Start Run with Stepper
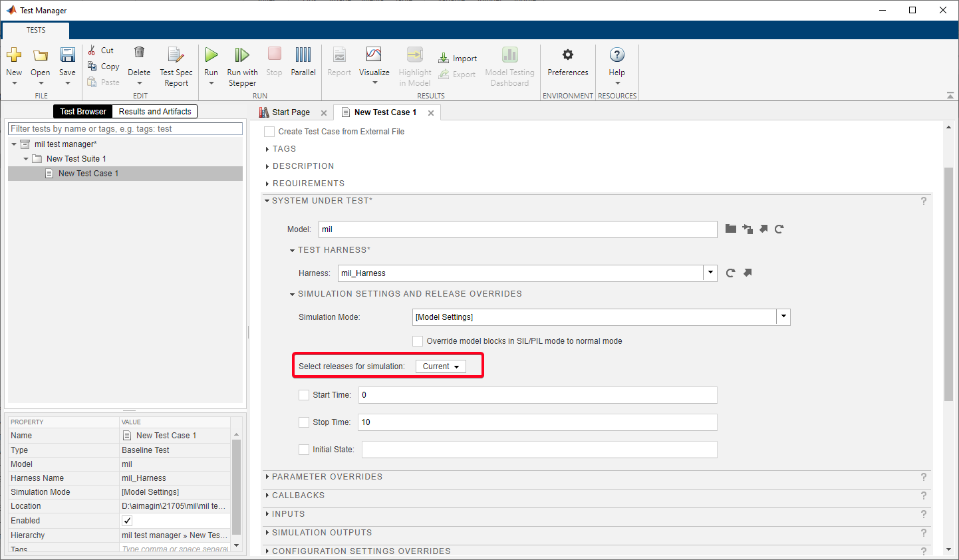The image size is (959, 560). coord(242,67)
